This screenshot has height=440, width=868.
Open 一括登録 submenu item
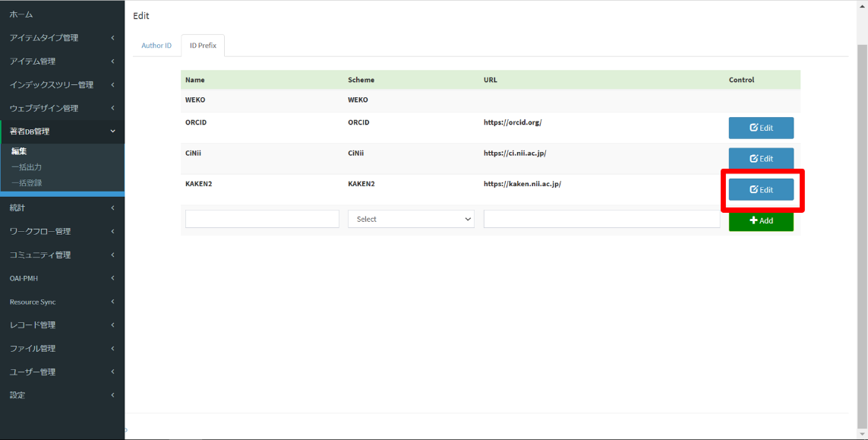27,182
